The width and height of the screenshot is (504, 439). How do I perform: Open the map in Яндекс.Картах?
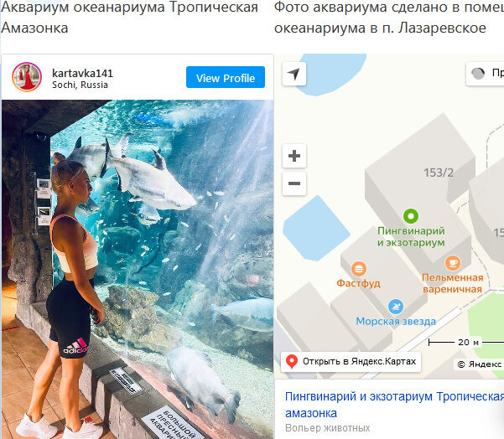[351, 362]
